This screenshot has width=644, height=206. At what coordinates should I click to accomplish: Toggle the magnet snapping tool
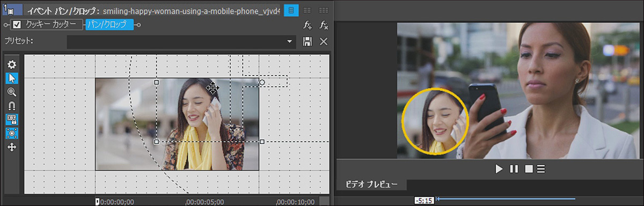coord(12,106)
